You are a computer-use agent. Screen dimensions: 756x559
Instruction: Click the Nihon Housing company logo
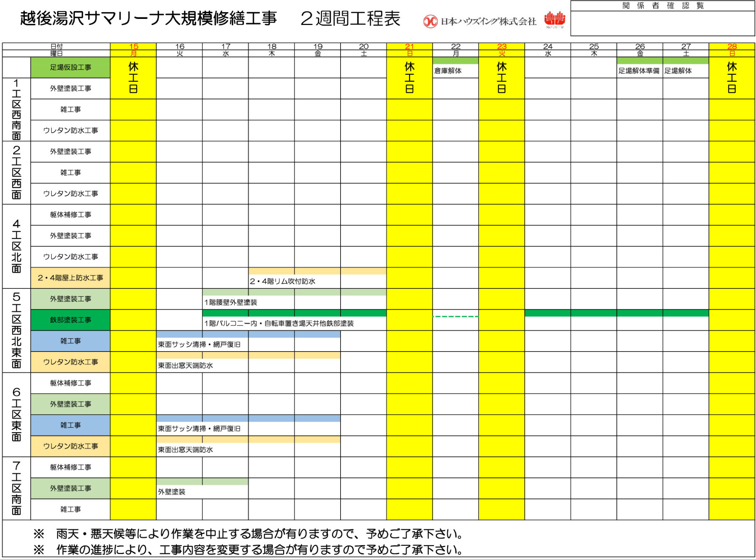(x=479, y=21)
